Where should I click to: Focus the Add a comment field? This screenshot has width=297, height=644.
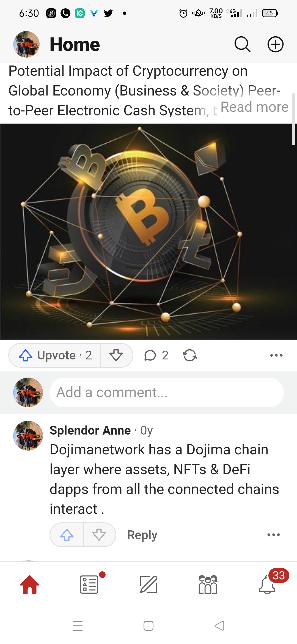(x=167, y=392)
